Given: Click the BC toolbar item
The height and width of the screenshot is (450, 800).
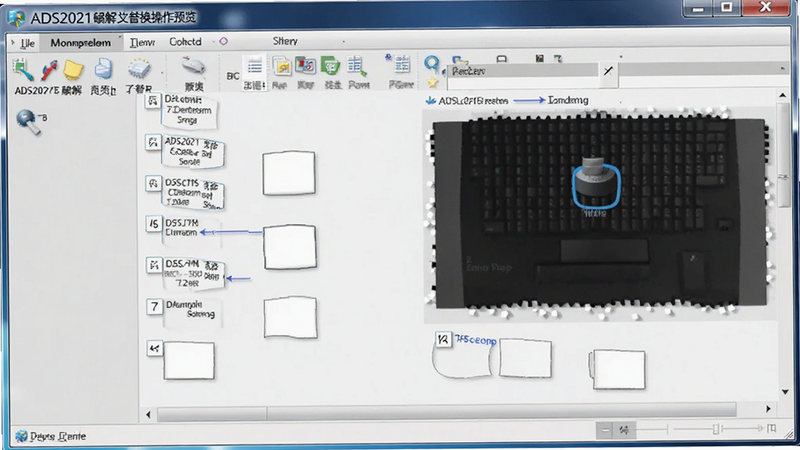Looking at the screenshot, I should click(233, 76).
